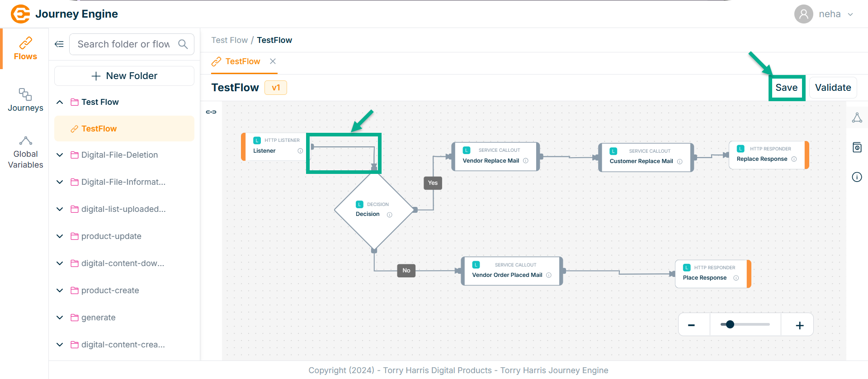This screenshot has height=379, width=868.
Task: Zoom out canvas with minus button
Action: coord(691,325)
